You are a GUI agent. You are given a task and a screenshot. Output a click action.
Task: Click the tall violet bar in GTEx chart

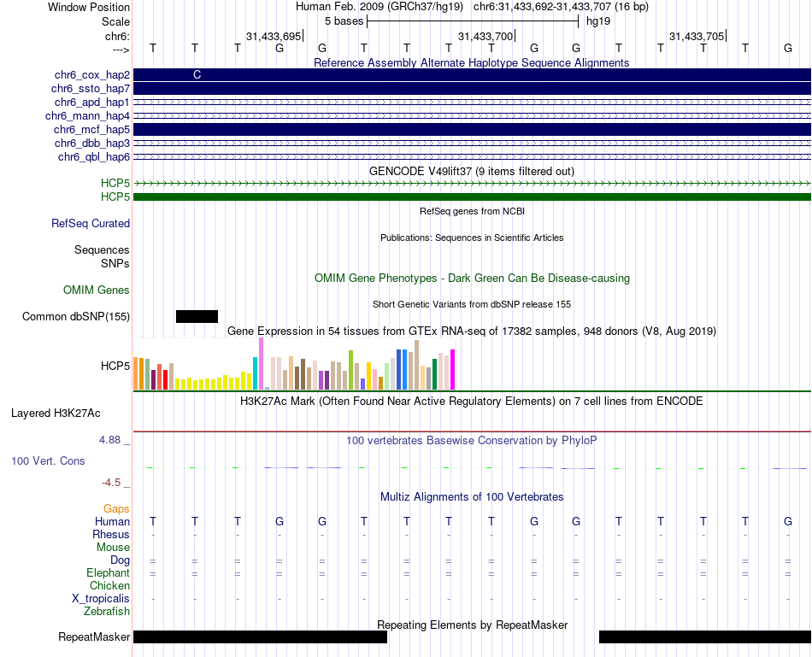[x=261, y=363]
